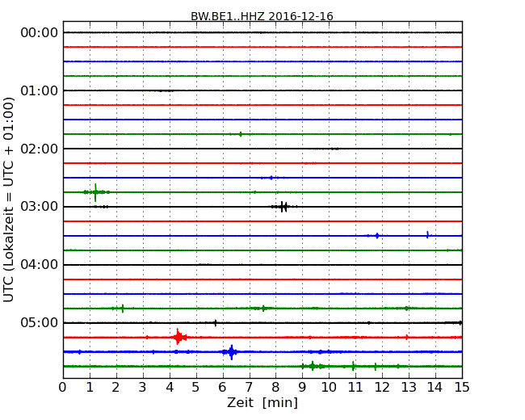Click the black spike near minute 5.7 on 05:00 trace
Viewport: 525px width, 420px height.
(216, 323)
